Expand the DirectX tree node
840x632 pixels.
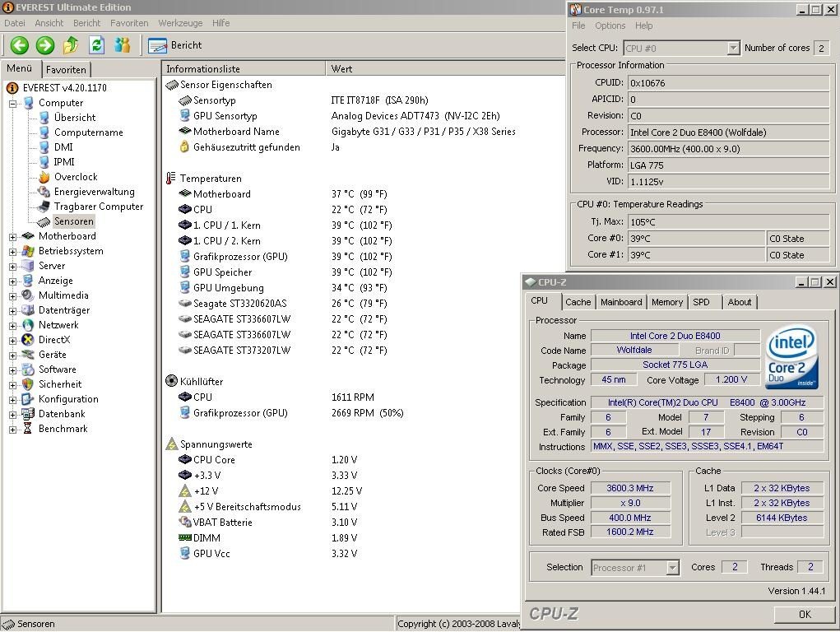point(13,341)
